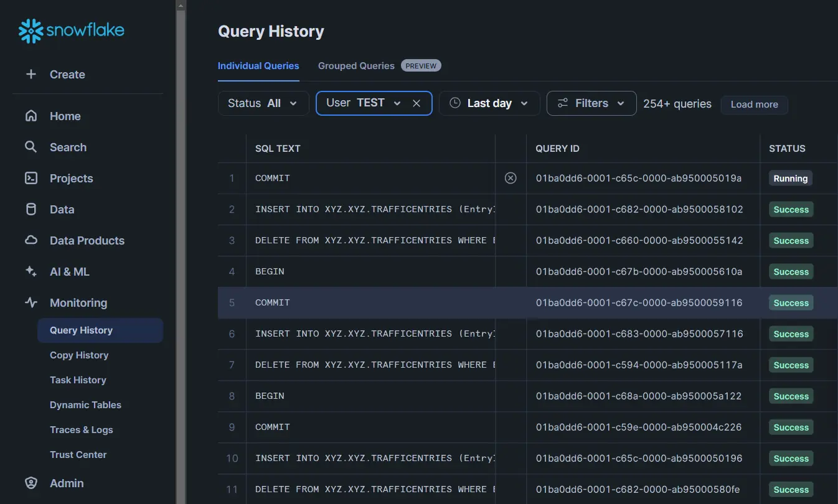Click the Snowflake logo
The height and width of the screenshot is (504, 838).
click(x=71, y=31)
